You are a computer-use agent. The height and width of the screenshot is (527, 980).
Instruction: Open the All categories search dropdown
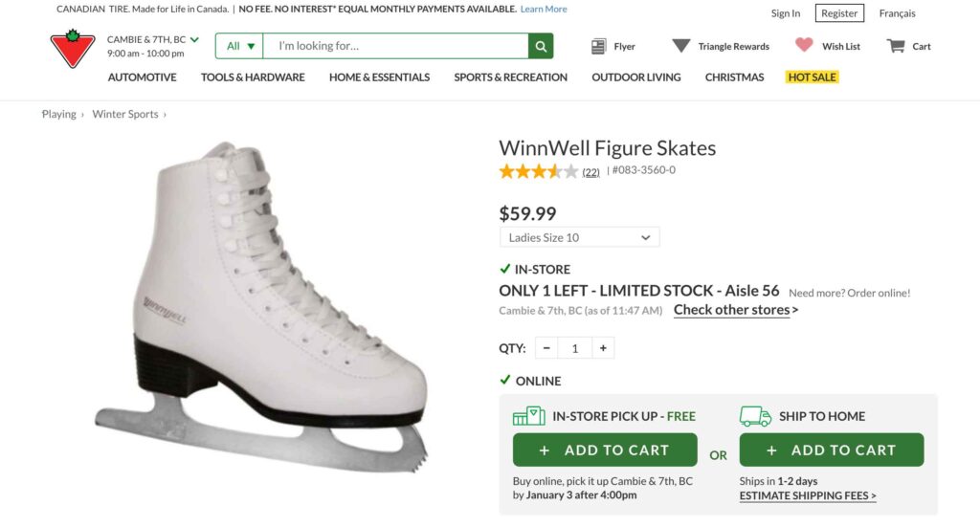click(239, 46)
